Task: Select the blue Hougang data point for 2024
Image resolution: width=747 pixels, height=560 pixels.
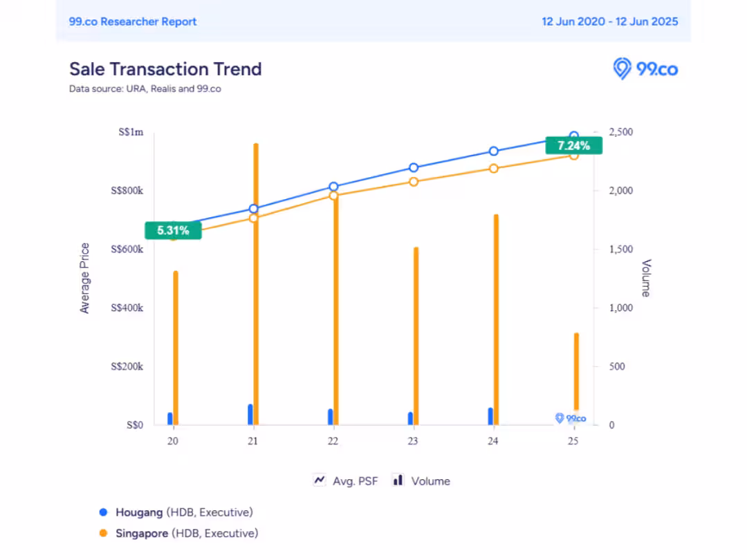Action: [494, 151]
